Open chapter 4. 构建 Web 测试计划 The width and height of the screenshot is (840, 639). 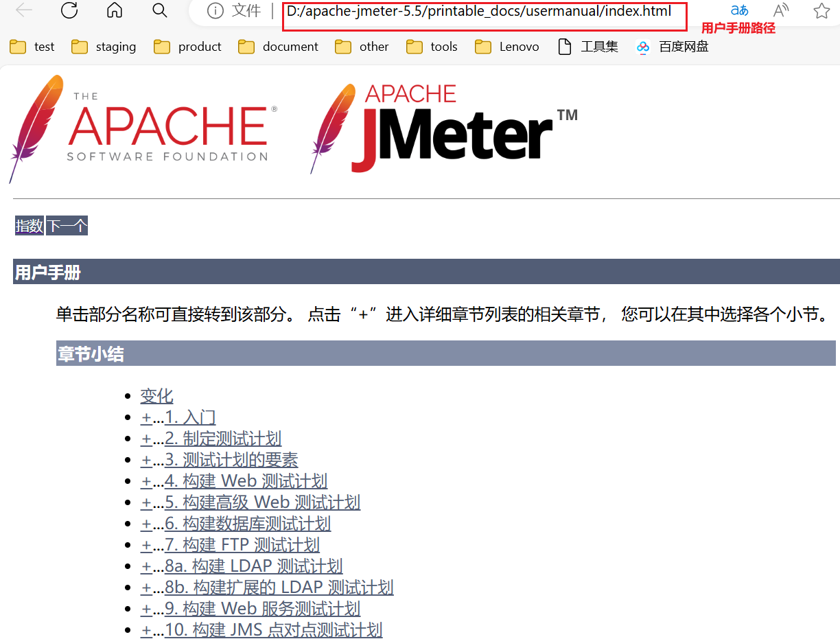[246, 481]
